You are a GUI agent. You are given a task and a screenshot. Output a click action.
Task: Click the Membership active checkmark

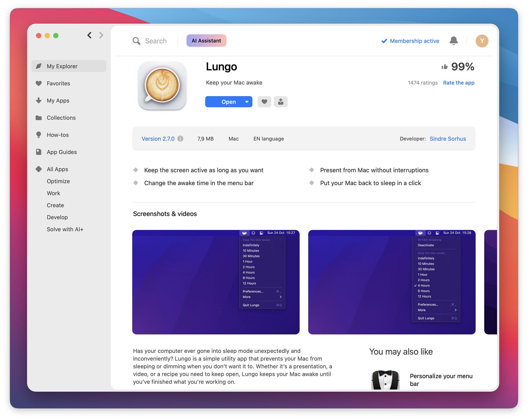click(384, 41)
